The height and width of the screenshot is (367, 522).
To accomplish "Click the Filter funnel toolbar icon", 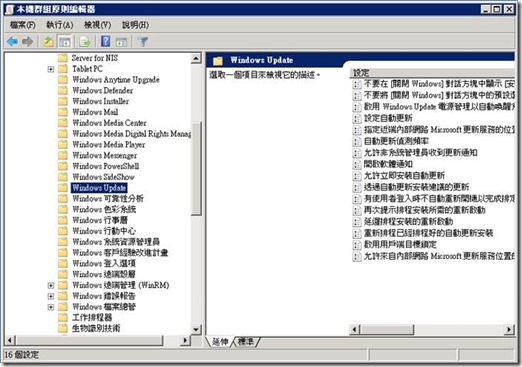I will (x=143, y=42).
